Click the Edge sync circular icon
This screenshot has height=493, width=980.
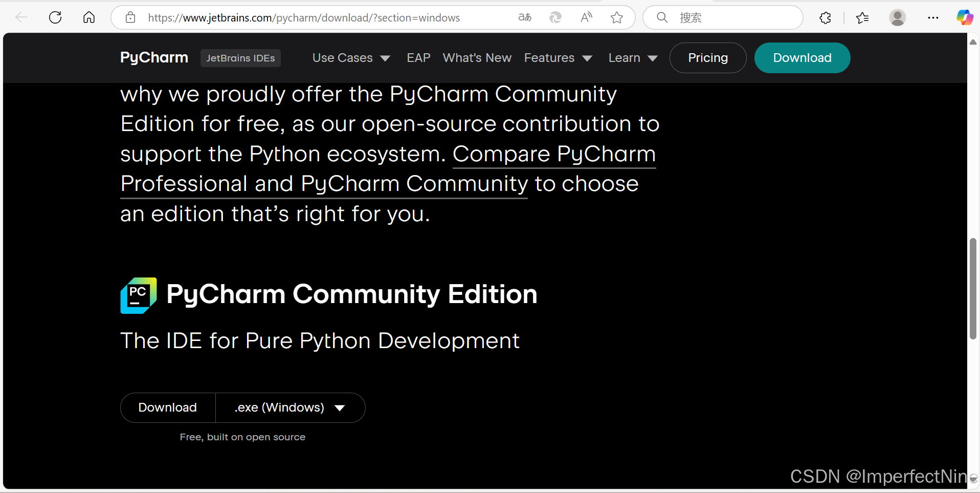click(x=555, y=17)
